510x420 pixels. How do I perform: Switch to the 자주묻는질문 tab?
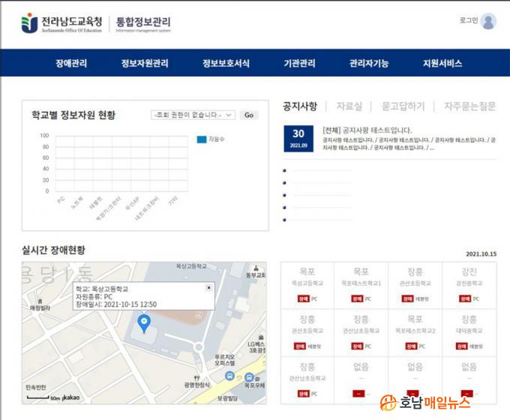pos(469,106)
